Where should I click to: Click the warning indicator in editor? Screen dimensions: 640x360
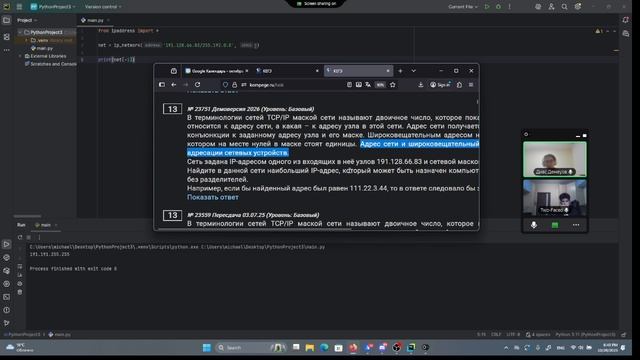click(599, 31)
